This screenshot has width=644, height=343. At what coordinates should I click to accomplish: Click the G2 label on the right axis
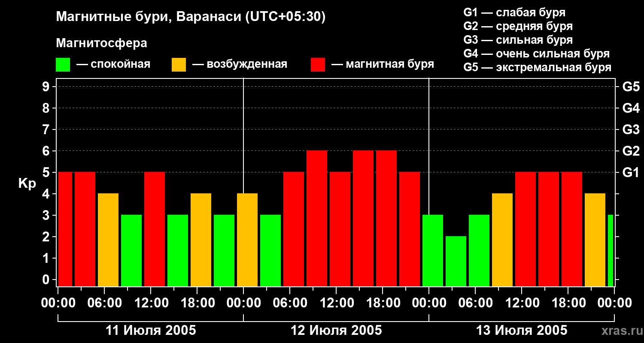(631, 151)
